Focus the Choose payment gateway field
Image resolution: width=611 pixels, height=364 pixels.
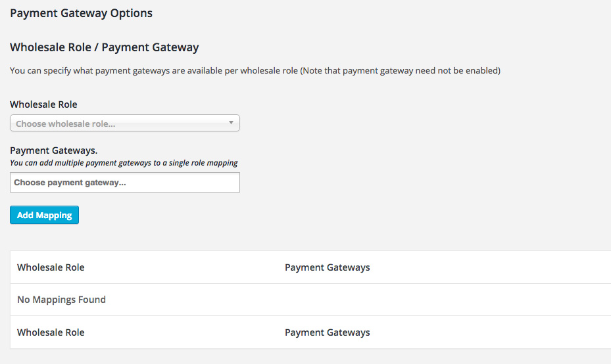[x=125, y=183]
